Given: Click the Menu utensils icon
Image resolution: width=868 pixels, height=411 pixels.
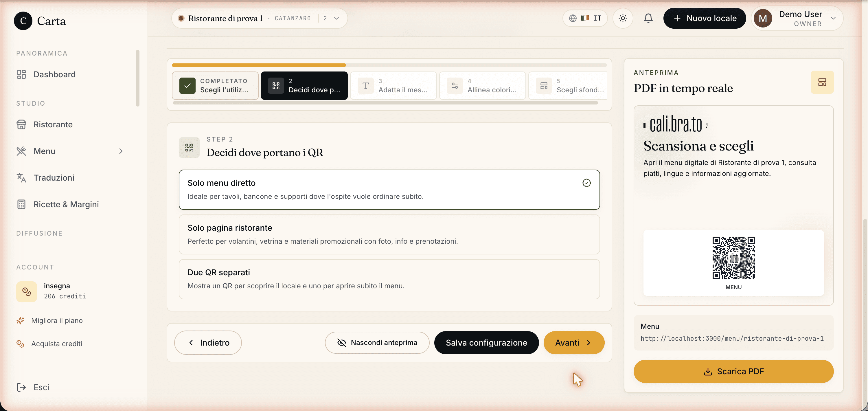Looking at the screenshot, I should point(21,151).
